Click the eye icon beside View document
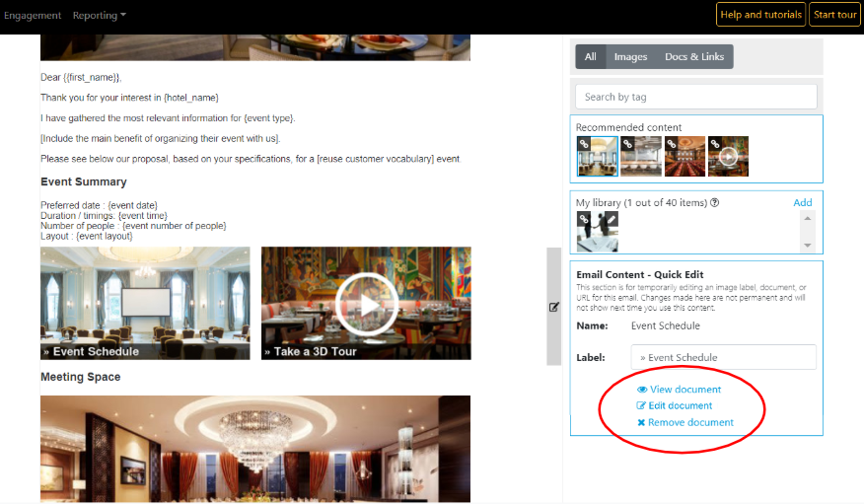This screenshot has height=504, width=864. coord(642,390)
